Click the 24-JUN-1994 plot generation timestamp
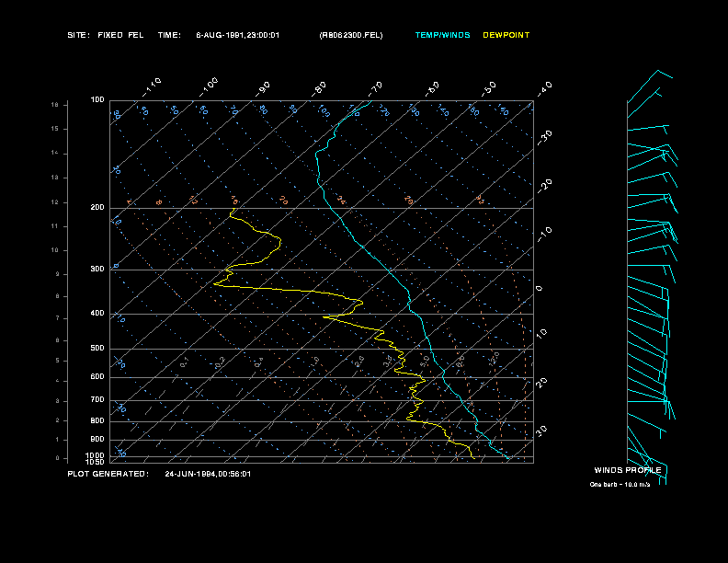The height and width of the screenshot is (563, 728). [x=208, y=474]
